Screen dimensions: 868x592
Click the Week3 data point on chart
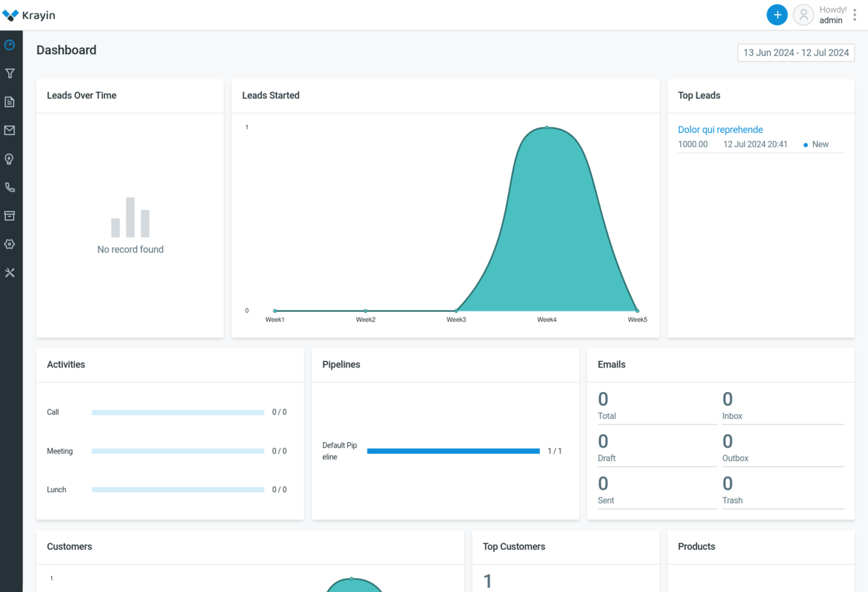tap(456, 311)
